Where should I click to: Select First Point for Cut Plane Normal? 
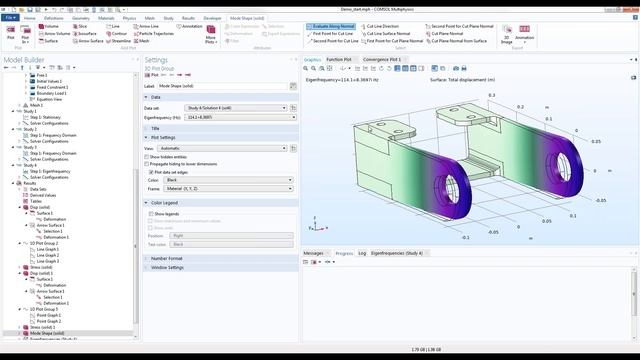pos(392,41)
